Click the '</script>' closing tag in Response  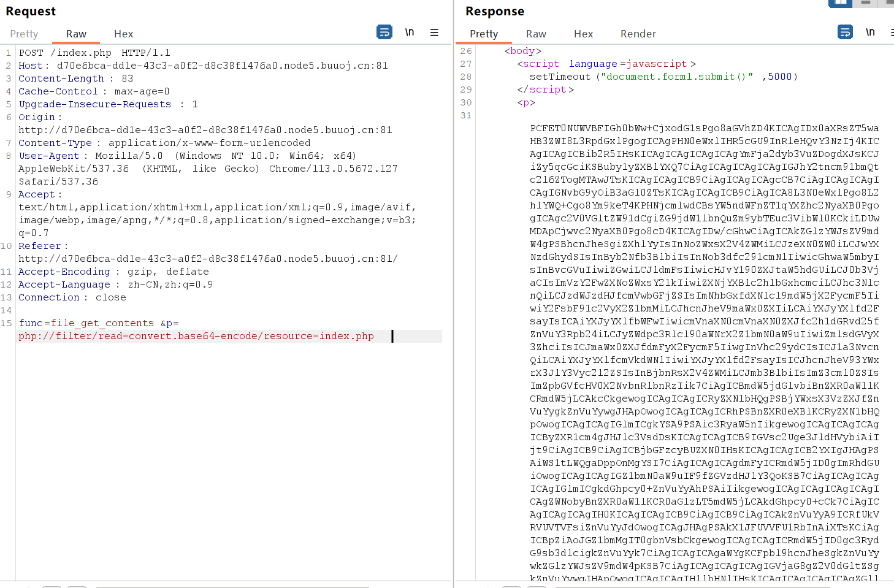pos(545,90)
